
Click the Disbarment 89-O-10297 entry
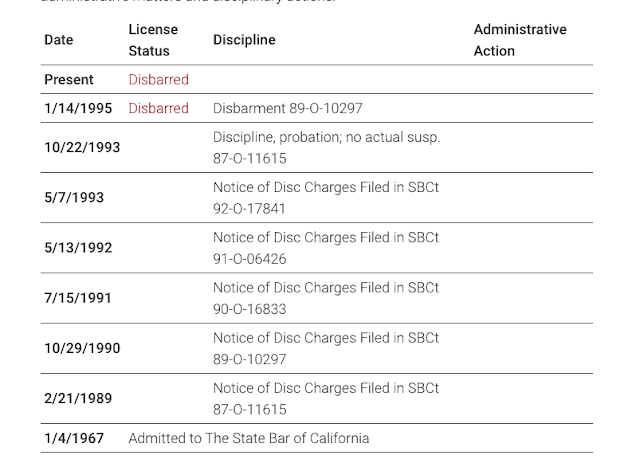click(x=288, y=108)
